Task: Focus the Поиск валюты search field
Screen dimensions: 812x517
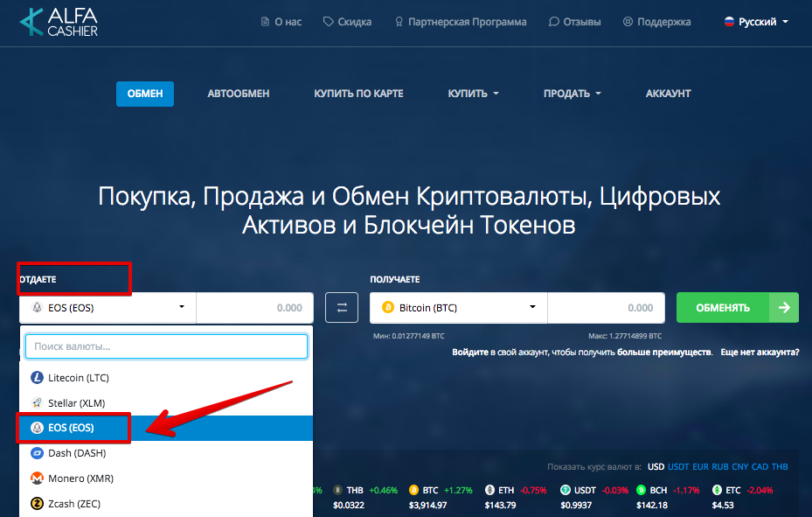Action: [166, 346]
